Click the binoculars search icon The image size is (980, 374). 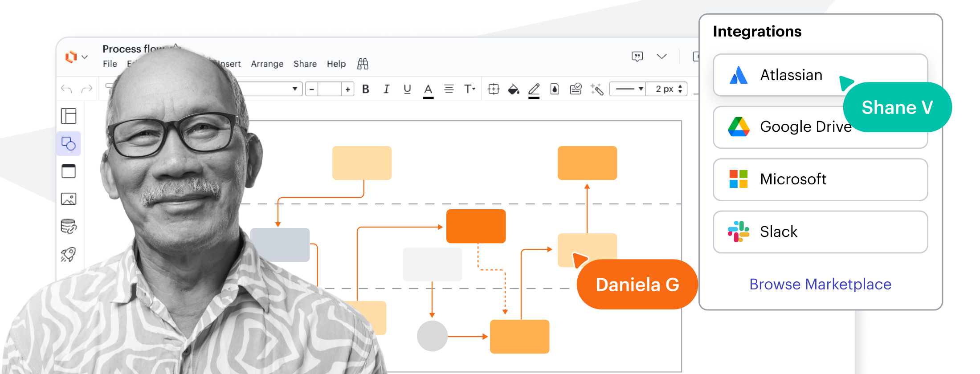pos(363,64)
